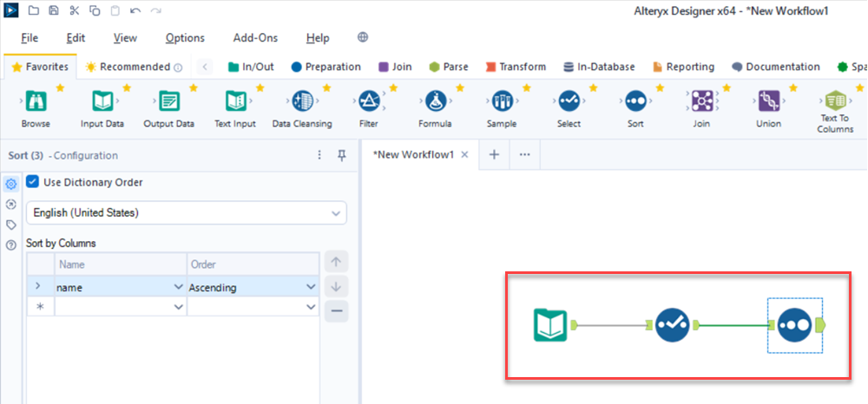Remove sort row with minus button
This screenshot has height=404, width=868.
point(336,310)
